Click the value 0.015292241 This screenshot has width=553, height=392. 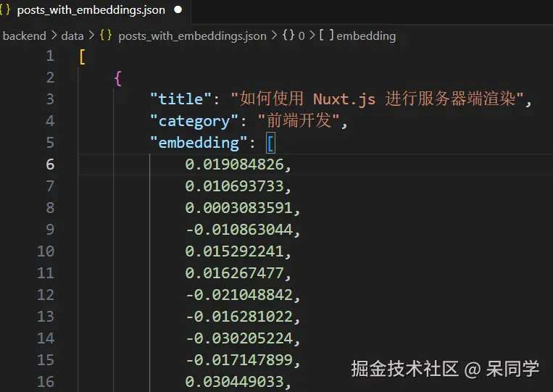(x=235, y=251)
